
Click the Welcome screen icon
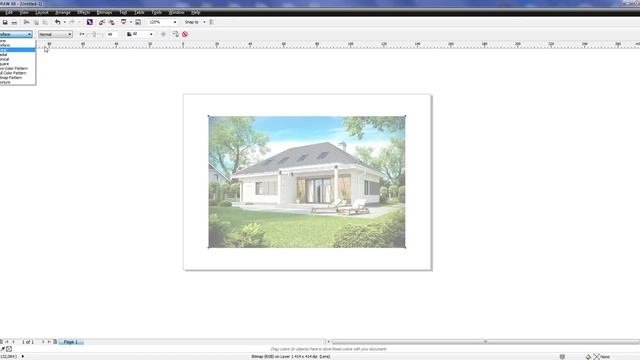[x=138, y=22]
